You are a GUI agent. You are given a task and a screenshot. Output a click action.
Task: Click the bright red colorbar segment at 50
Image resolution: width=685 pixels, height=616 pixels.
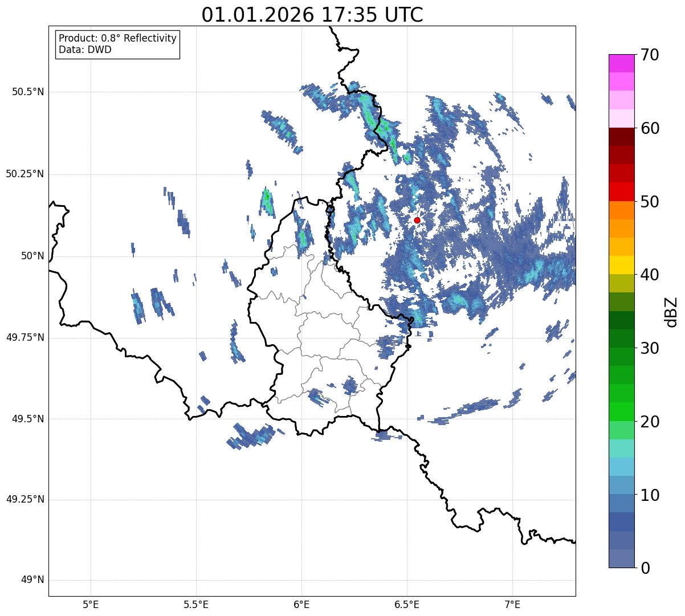[x=622, y=192]
